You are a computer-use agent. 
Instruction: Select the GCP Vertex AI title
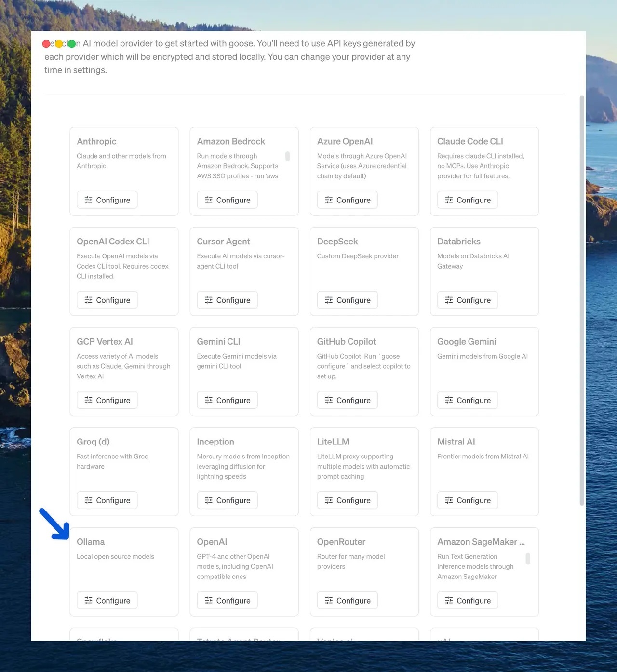pos(105,341)
